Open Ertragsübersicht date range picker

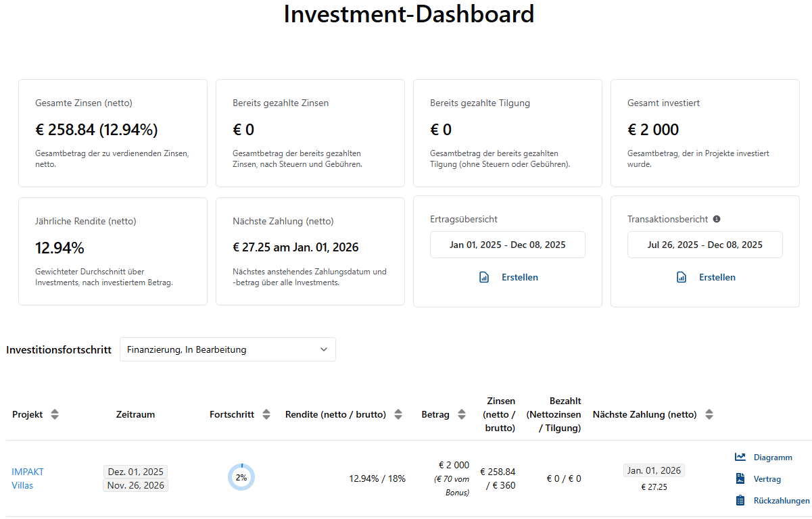pyautogui.click(x=507, y=245)
